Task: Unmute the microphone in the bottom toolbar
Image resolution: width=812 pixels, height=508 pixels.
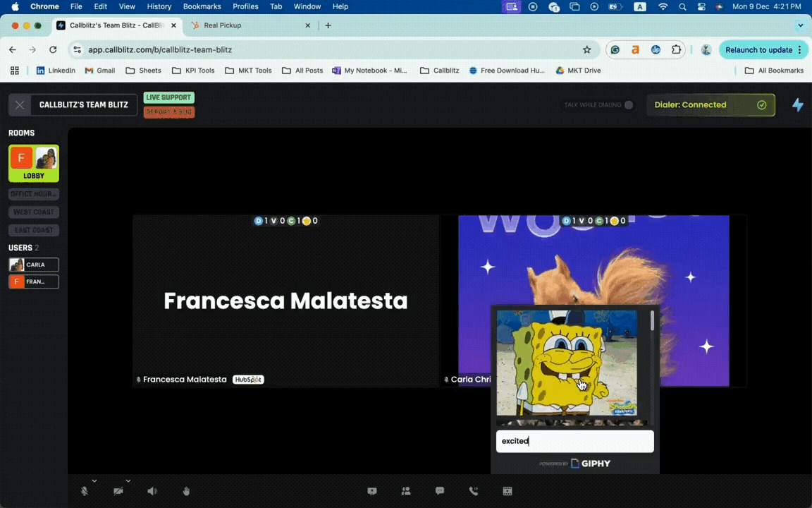Action: pos(85,491)
